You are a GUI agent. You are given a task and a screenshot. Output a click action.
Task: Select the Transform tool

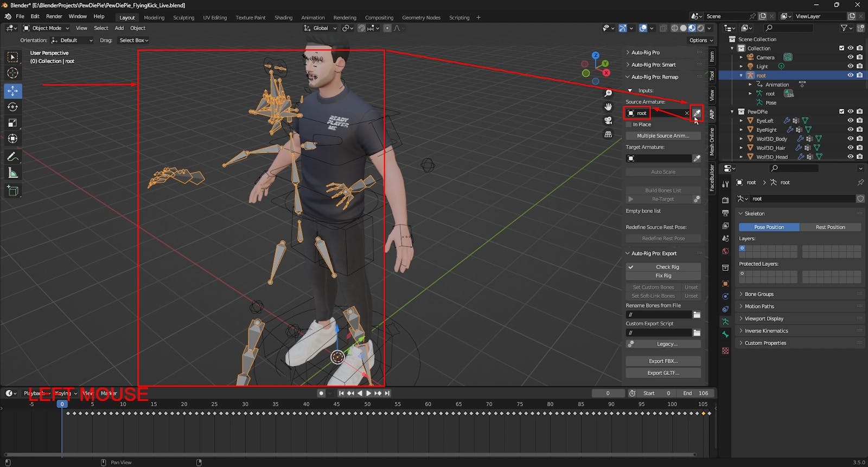coord(13,138)
